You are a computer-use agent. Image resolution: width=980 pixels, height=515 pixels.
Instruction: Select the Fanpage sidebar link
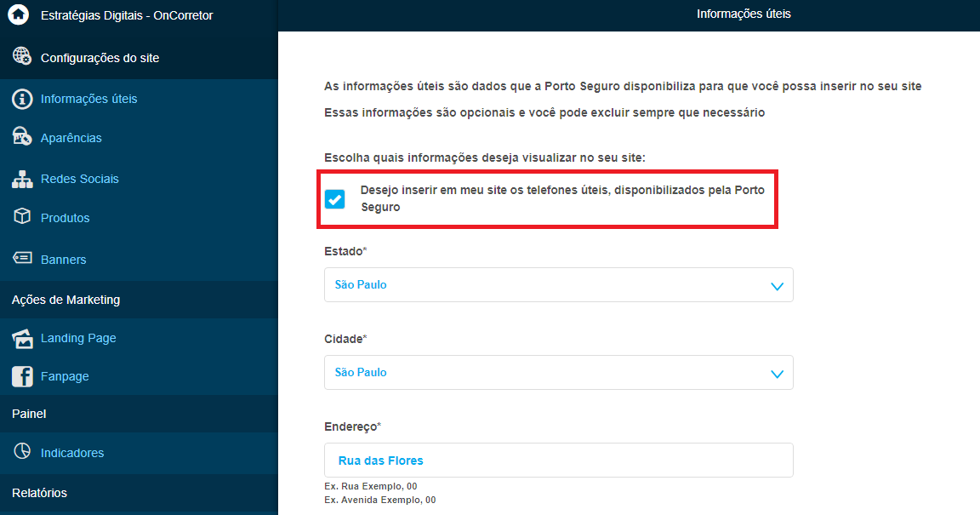65,376
